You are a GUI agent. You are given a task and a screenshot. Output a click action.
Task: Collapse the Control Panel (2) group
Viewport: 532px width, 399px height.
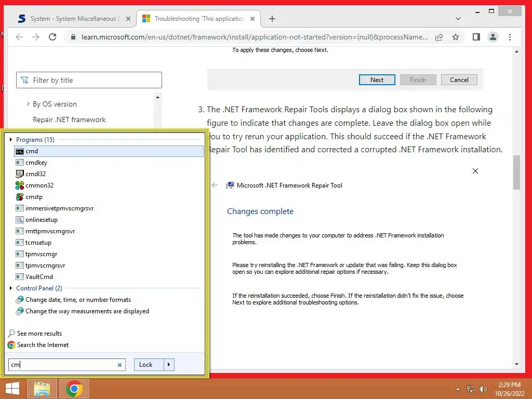click(x=11, y=288)
